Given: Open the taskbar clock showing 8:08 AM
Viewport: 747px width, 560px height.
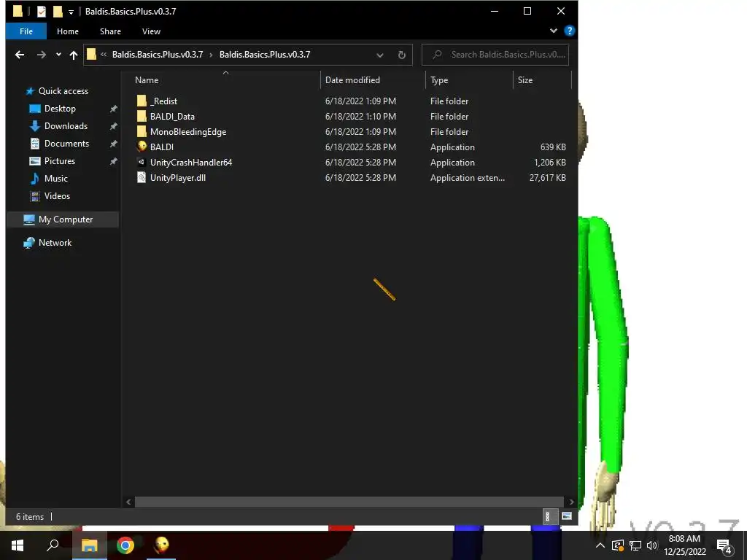Looking at the screenshot, I should tap(684, 545).
